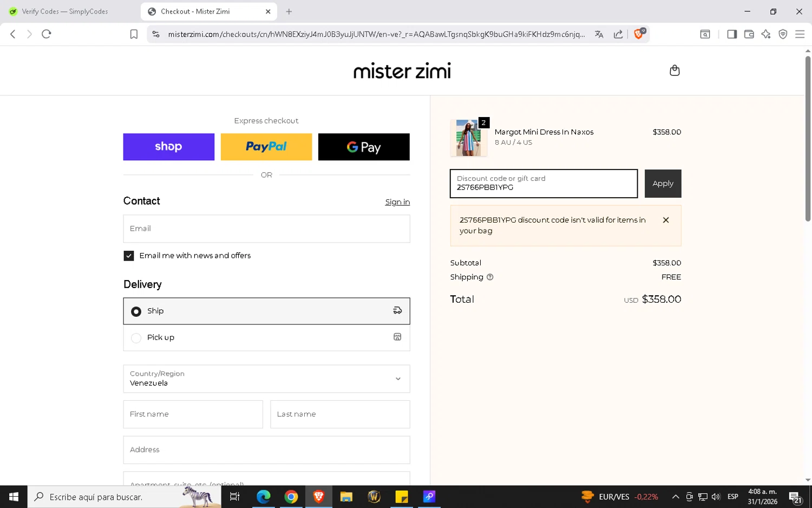Screen dimensions: 812x508
Task: Click the toolbar icon left of the sidebar toggle
Action: point(705,34)
